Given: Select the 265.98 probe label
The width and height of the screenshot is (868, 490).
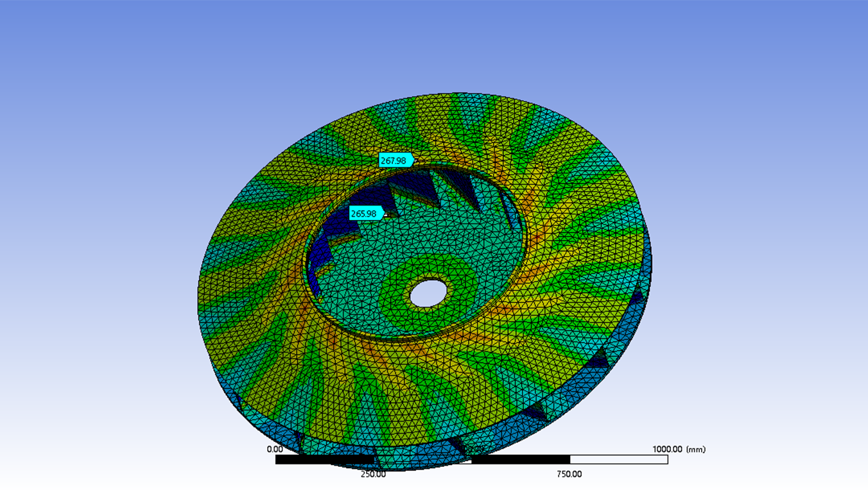Looking at the screenshot, I should point(365,214).
